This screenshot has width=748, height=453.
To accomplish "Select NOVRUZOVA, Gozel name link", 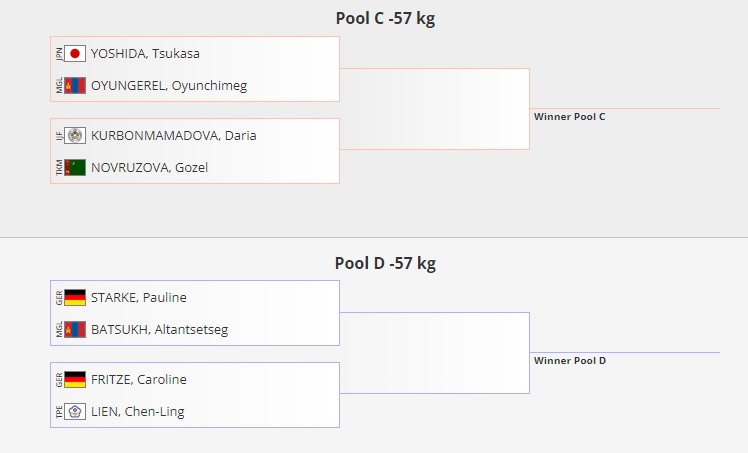I will click(x=150, y=168).
